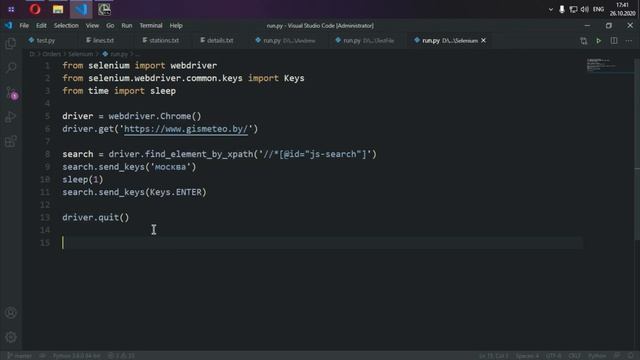This screenshot has width=640, height=360.
Task: Change CRLF line ending in status bar
Action: coord(574,356)
